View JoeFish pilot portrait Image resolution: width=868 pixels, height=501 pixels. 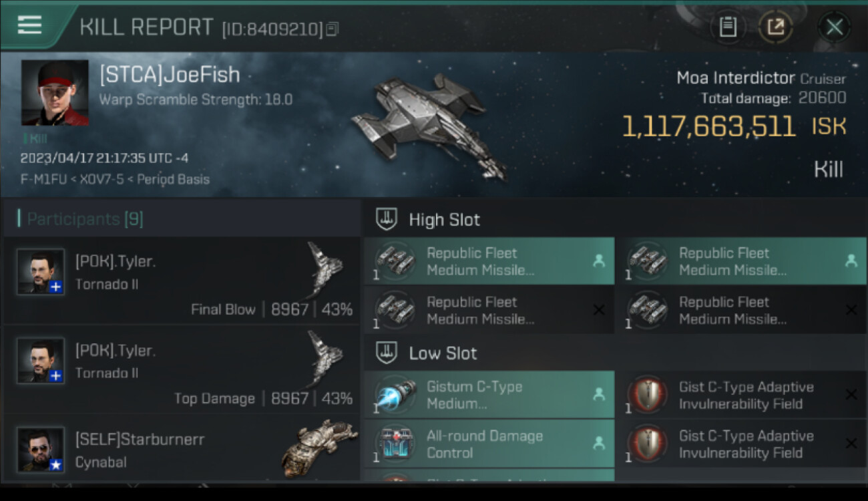55,93
